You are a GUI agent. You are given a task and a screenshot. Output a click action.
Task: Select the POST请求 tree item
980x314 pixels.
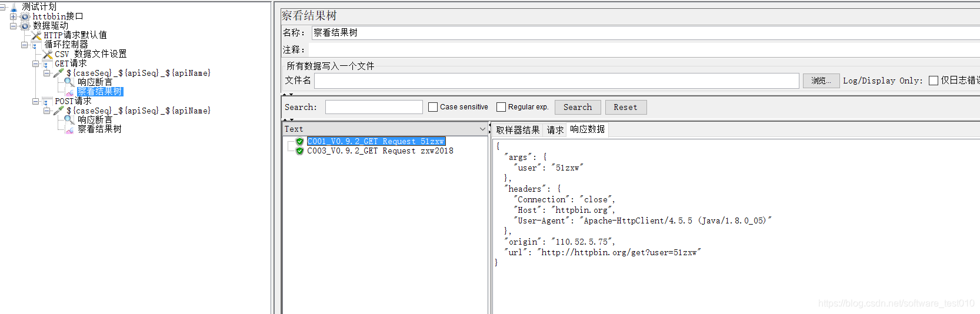[x=73, y=101]
